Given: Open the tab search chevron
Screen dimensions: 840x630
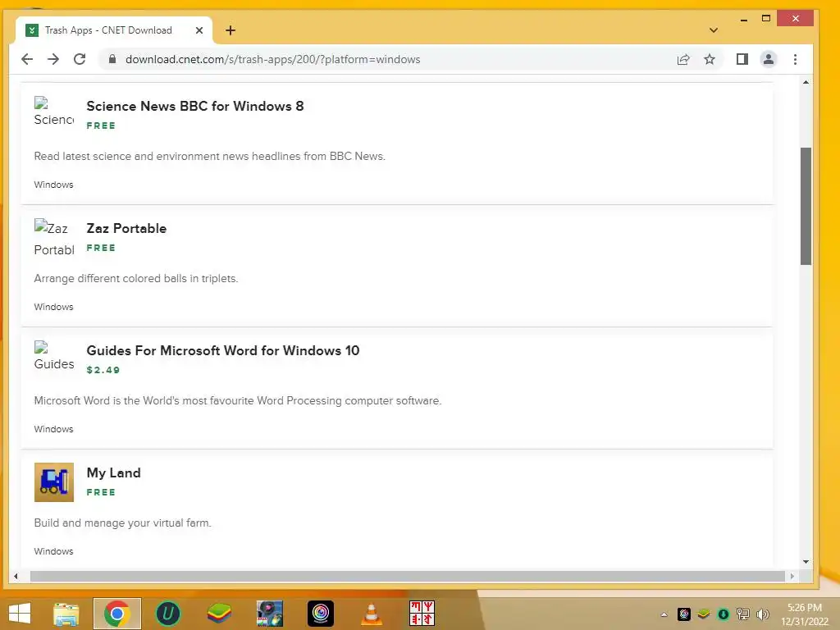Looking at the screenshot, I should (713, 30).
